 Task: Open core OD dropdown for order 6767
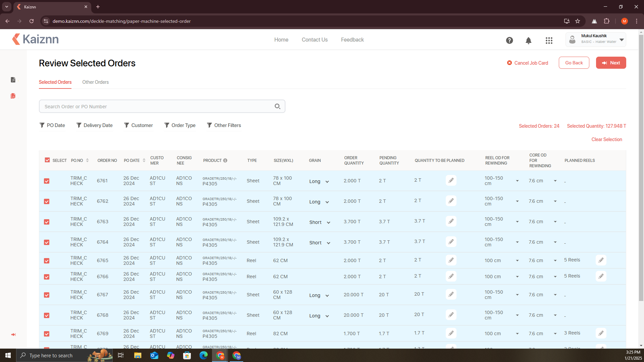tap(555, 295)
